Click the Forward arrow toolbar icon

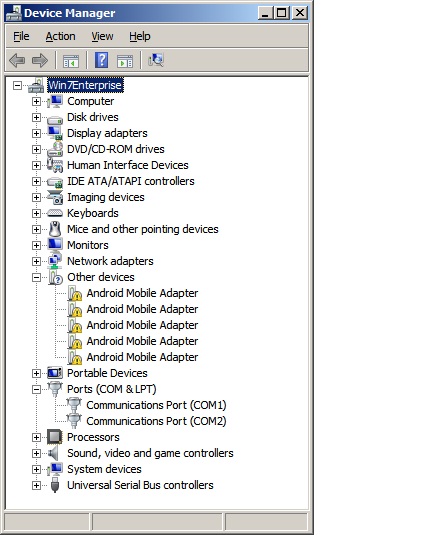(x=40, y=60)
